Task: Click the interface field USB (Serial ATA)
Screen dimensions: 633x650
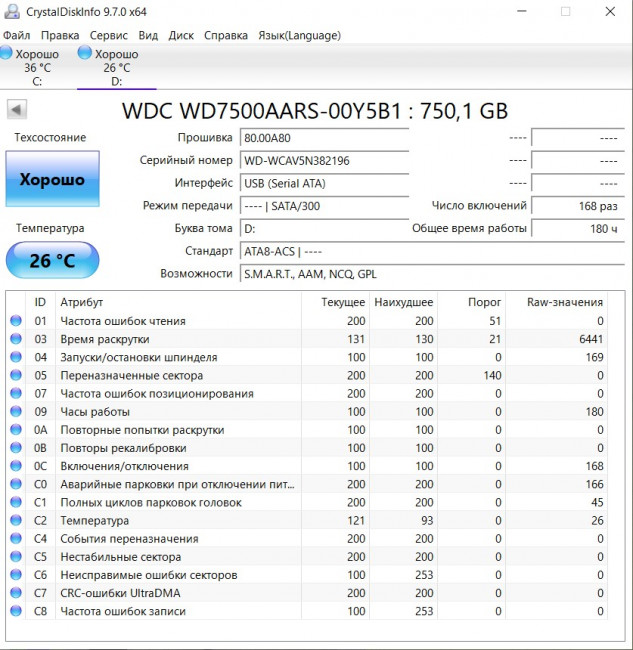Action: (x=324, y=183)
